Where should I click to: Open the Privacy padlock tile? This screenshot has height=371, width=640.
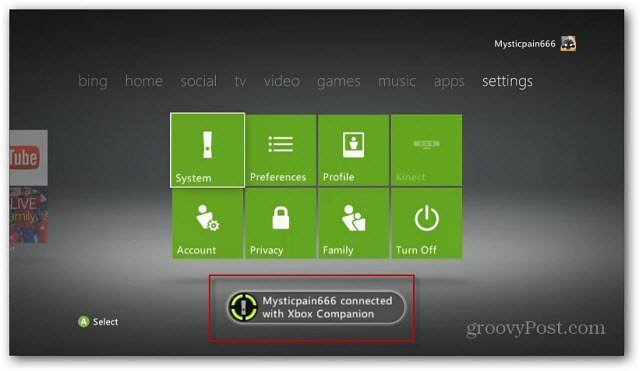click(281, 223)
